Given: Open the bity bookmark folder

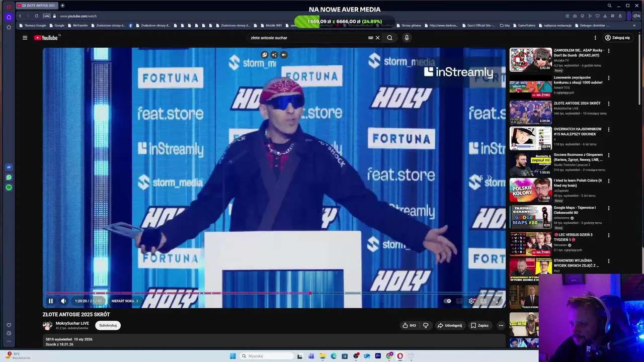Looking at the screenshot, I should [x=505, y=25].
